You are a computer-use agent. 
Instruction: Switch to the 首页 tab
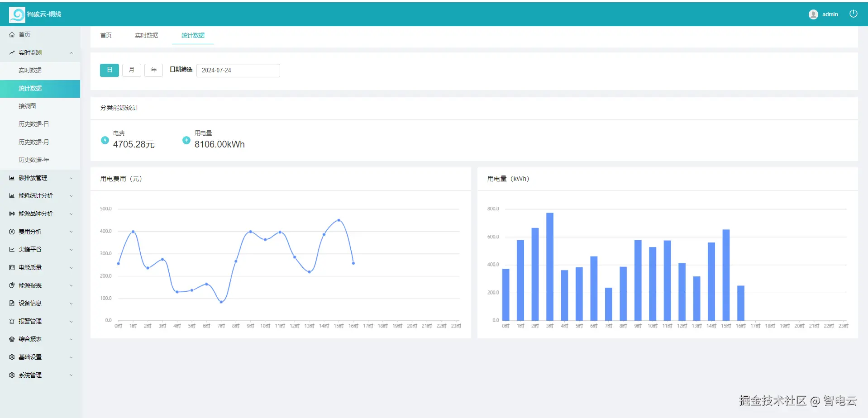106,35
